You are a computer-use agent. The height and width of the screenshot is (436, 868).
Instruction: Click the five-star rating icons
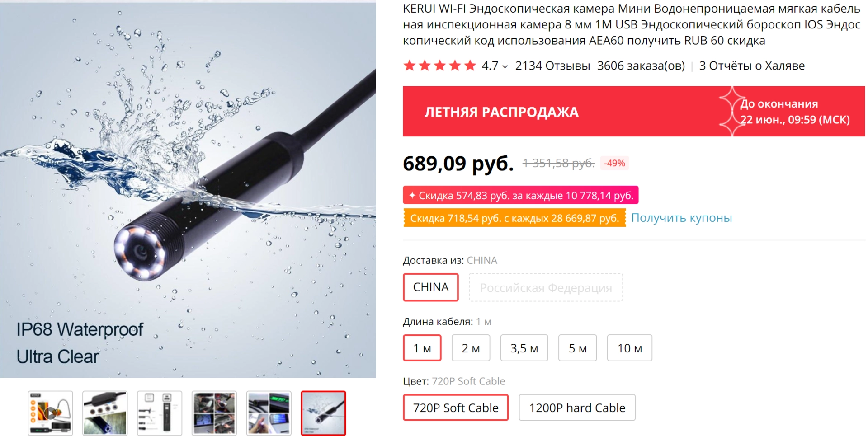pos(440,66)
